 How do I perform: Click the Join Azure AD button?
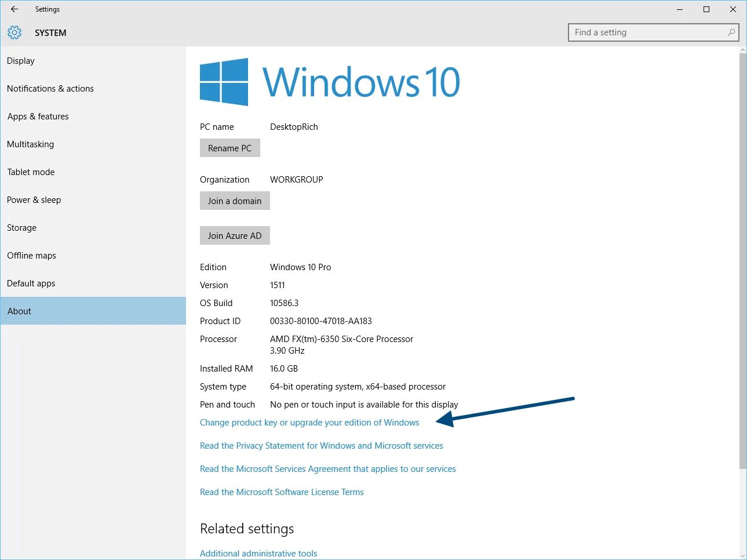pyautogui.click(x=235, y=235)
